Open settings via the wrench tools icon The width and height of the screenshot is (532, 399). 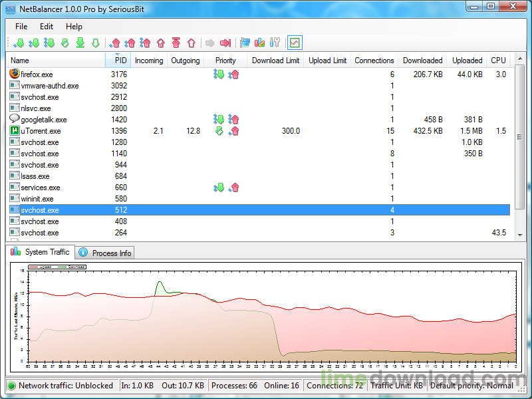274,43
